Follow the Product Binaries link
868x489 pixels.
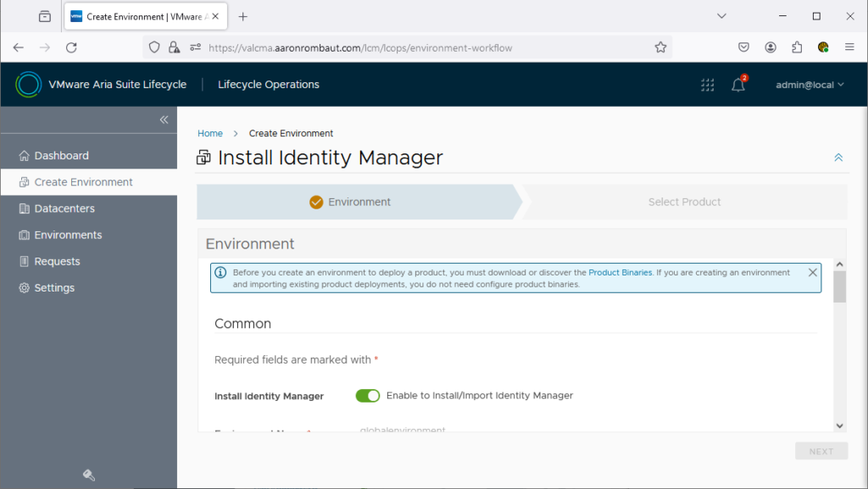620,273
